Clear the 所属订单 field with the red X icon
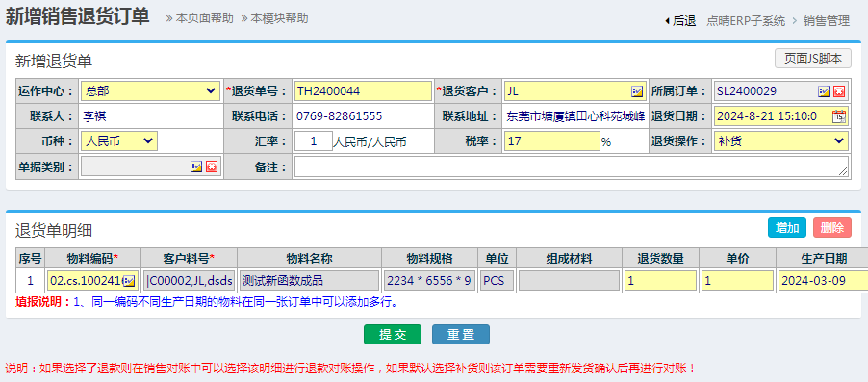868x382 pixels. [x=839, y=91]
